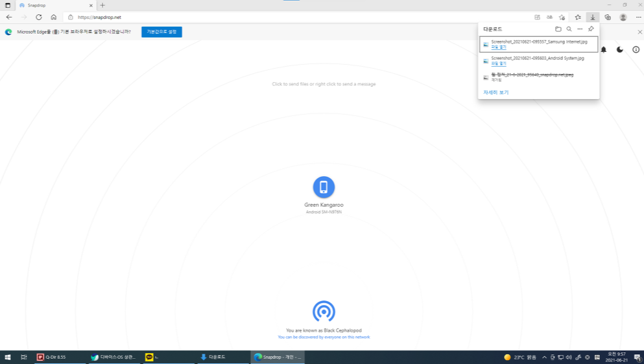Image resolution: width=644 pixels, height=364 pixels.
Task: Click the Snapdrop broadcast logo at bottom
Action: point(324,312)
